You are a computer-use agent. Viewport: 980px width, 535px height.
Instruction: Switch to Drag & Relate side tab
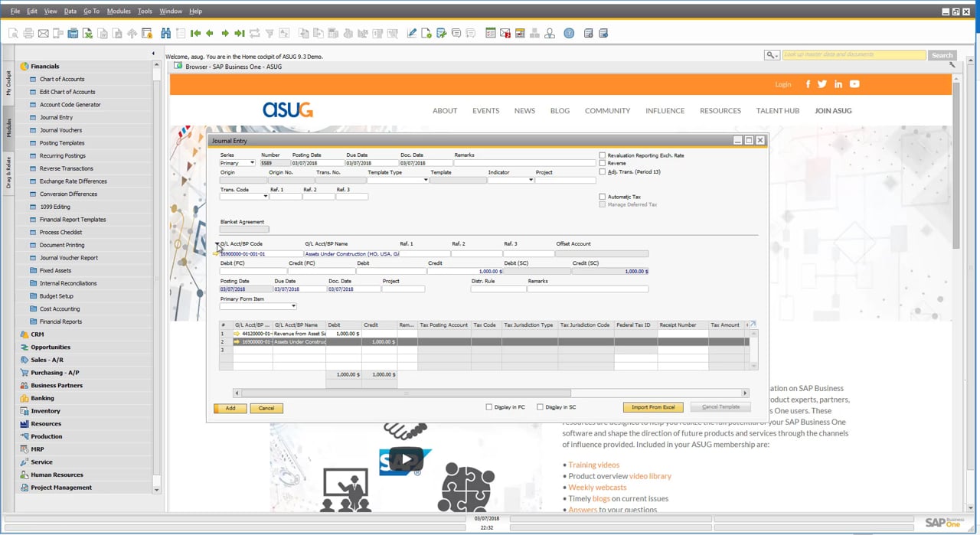8,172
